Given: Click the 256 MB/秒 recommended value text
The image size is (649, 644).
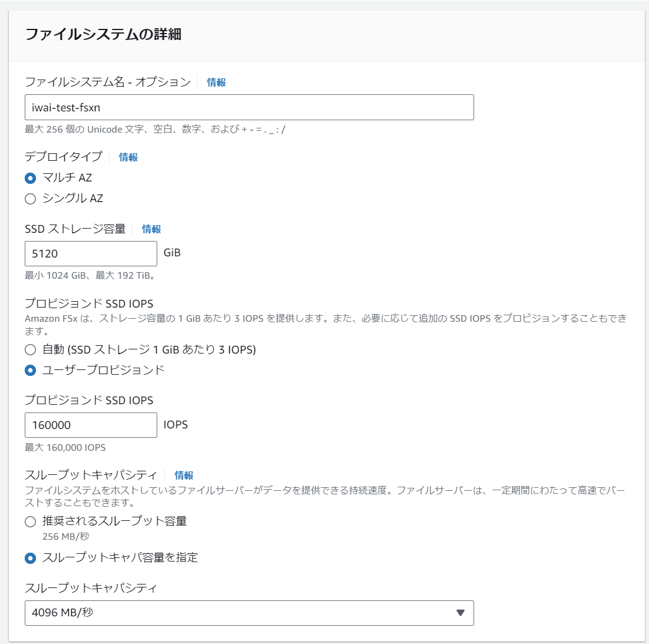Looking at the screenshot, I should tap(66, 536).
